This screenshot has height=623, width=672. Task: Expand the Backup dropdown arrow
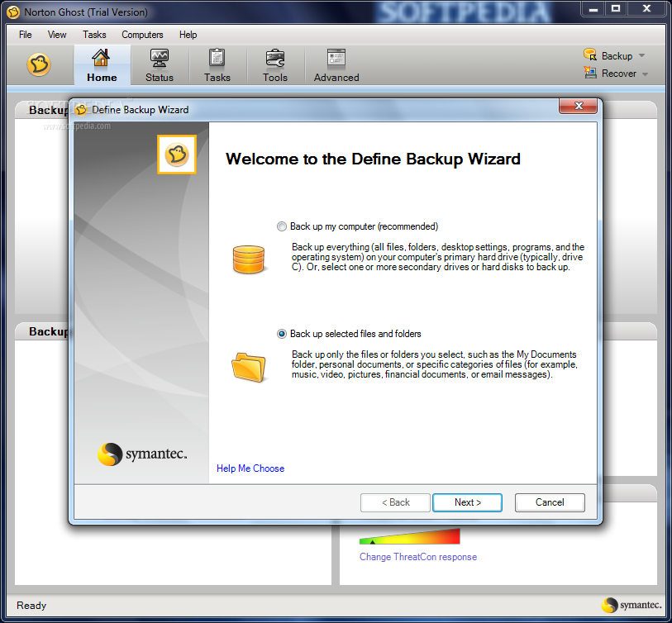coord(642,56)
